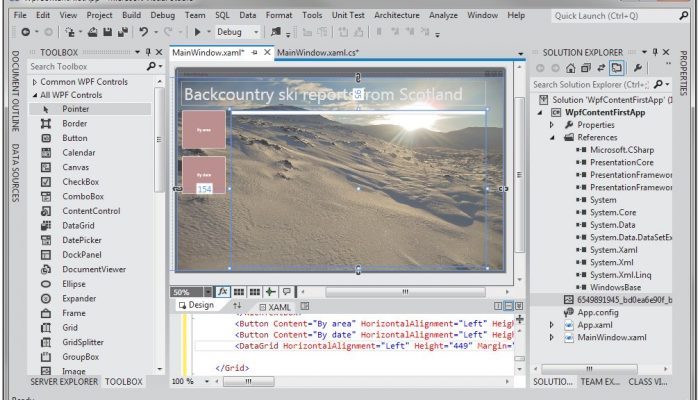This screenshot has height=400, width=700.
Task: Toggle Show All Files in Solution Explorer
Action: coord(617,68)
